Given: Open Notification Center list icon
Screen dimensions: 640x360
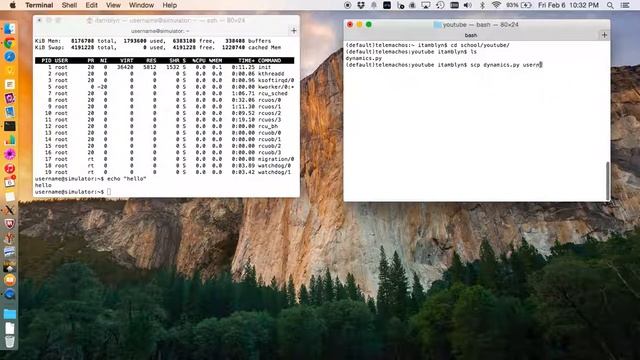Looking at the screenshot, I should [x=624, y=5].
